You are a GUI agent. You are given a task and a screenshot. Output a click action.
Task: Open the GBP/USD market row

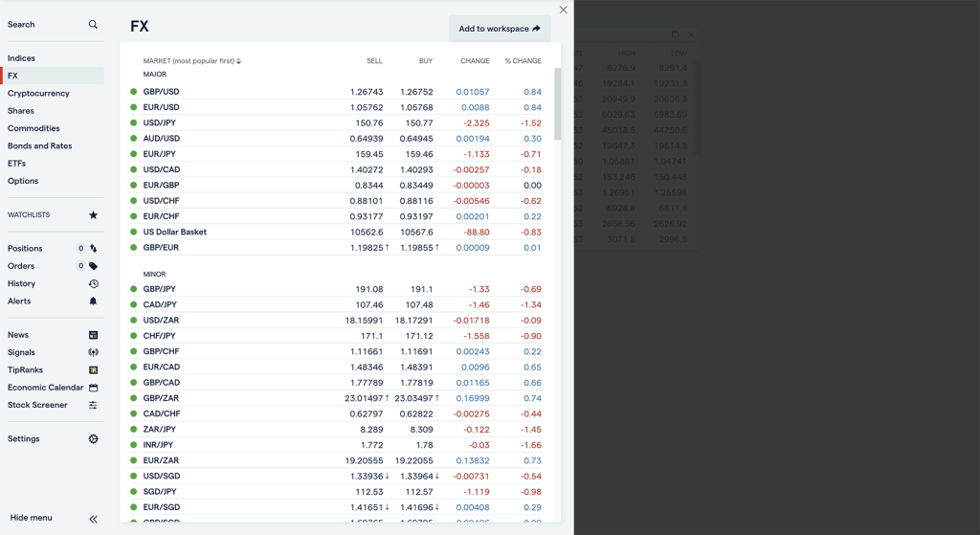(162, 92)
